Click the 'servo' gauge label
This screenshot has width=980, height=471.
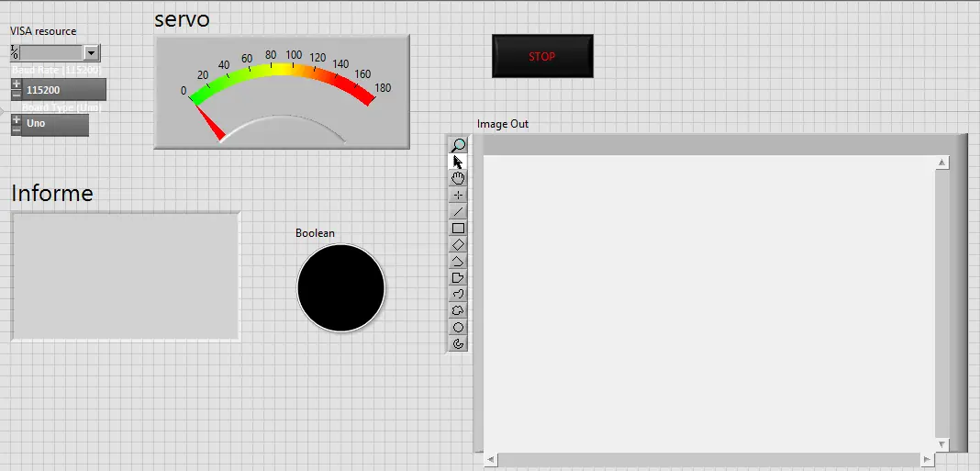click(x=182, y=18)
